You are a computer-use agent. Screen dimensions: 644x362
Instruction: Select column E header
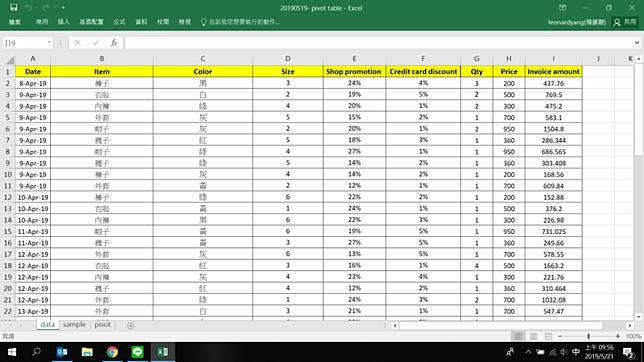coord(354,59)
